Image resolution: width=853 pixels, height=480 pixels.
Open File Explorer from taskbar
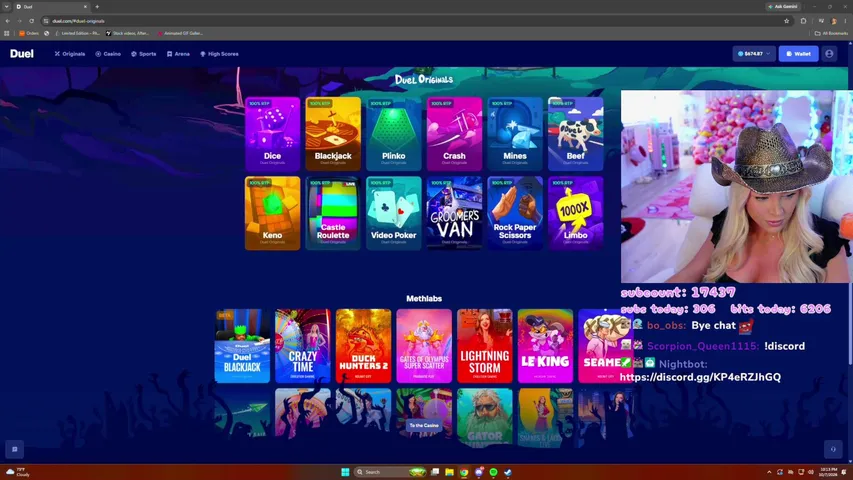[449, 472]
